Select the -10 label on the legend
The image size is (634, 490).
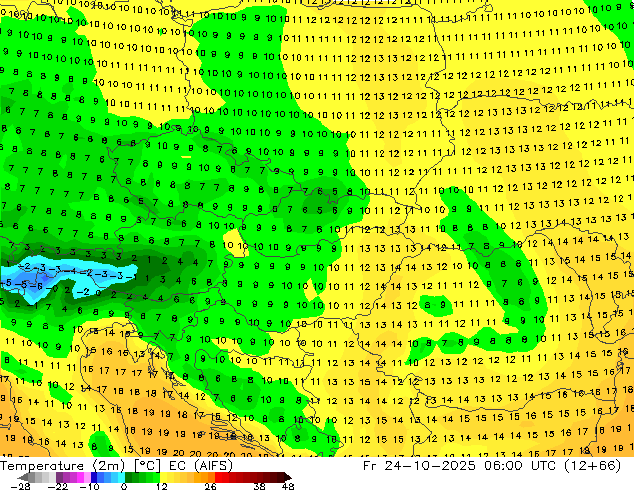point(89,486)
